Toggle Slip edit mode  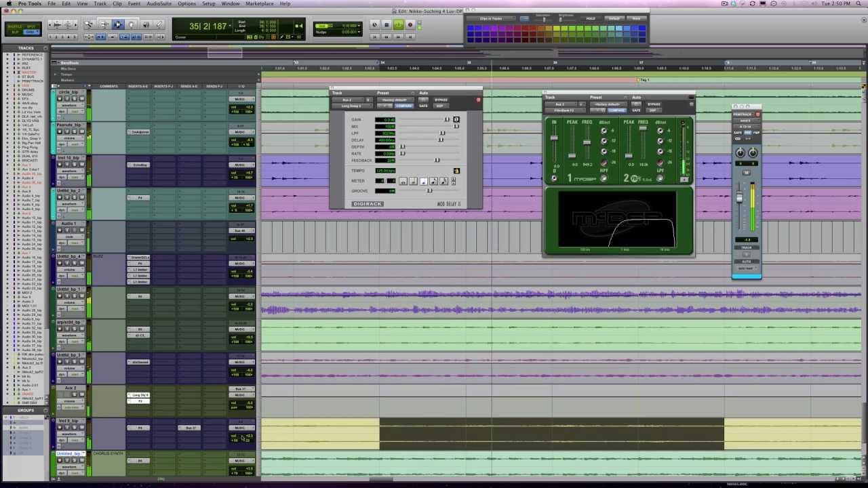pyautogui.click(x=15, y=32)
